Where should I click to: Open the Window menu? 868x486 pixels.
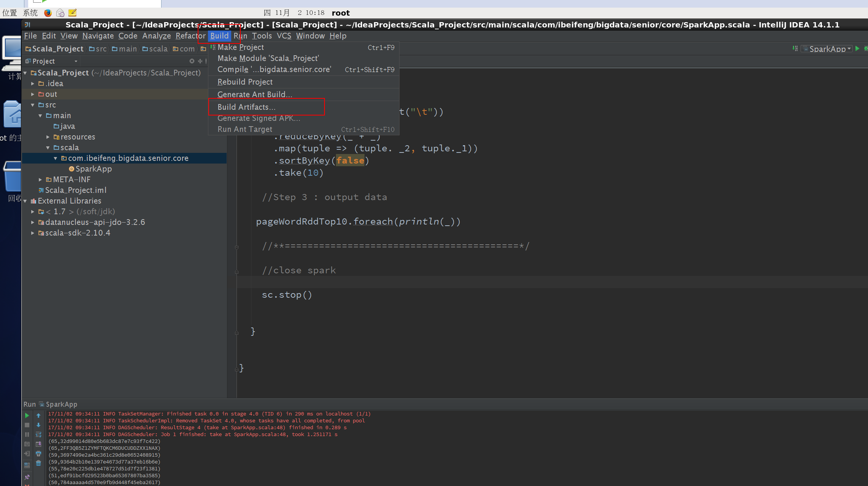[310, 36]
